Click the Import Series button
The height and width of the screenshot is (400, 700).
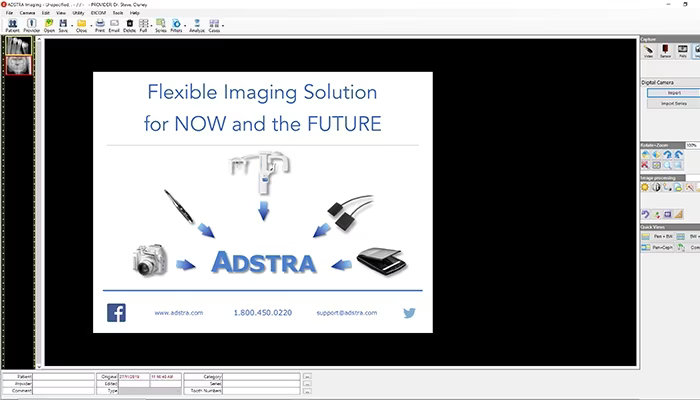[x=674, y=104]
